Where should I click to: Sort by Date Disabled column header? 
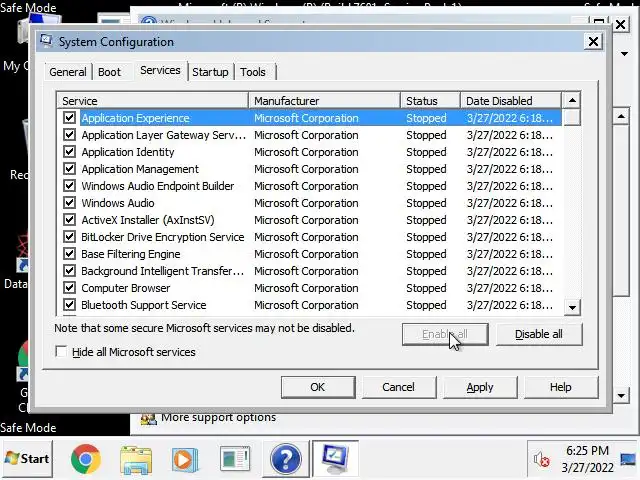[511, 100]
